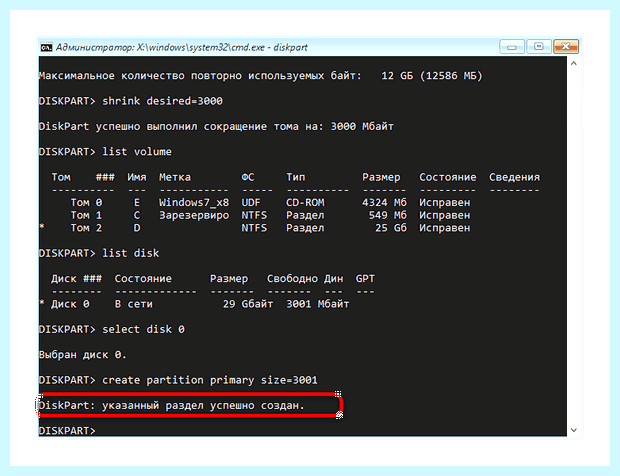Click 'Диск 0' entry in disk list
620x476 pixels.
point(70,304)
